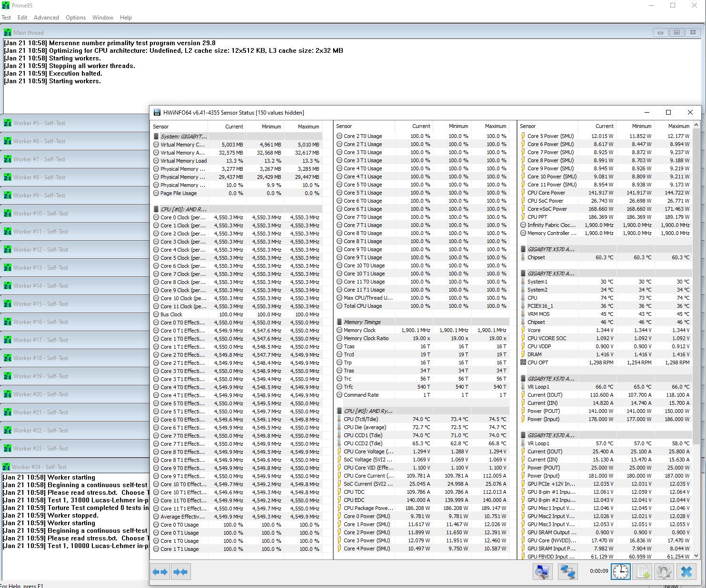Open the HWiNFO summary monitor-magnifier icon

click(542, 571)
